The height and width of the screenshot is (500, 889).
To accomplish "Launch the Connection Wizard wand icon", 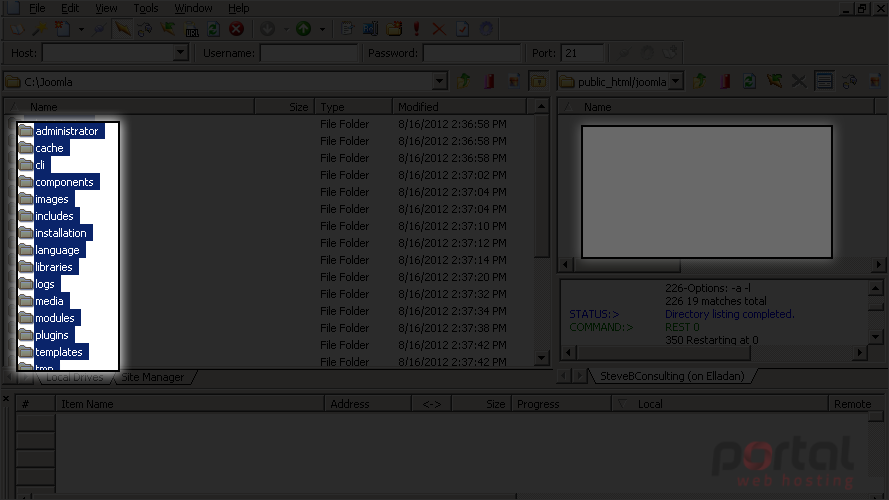I will (x=40, y=29).
